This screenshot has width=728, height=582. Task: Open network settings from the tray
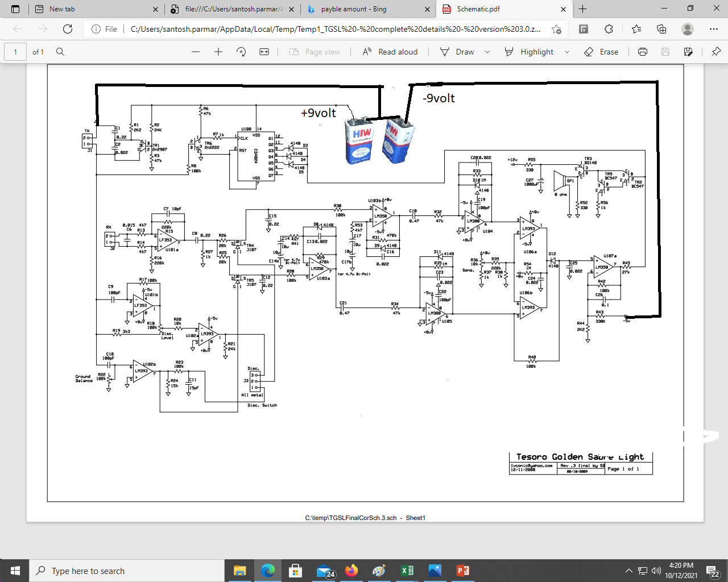[643, 571]
